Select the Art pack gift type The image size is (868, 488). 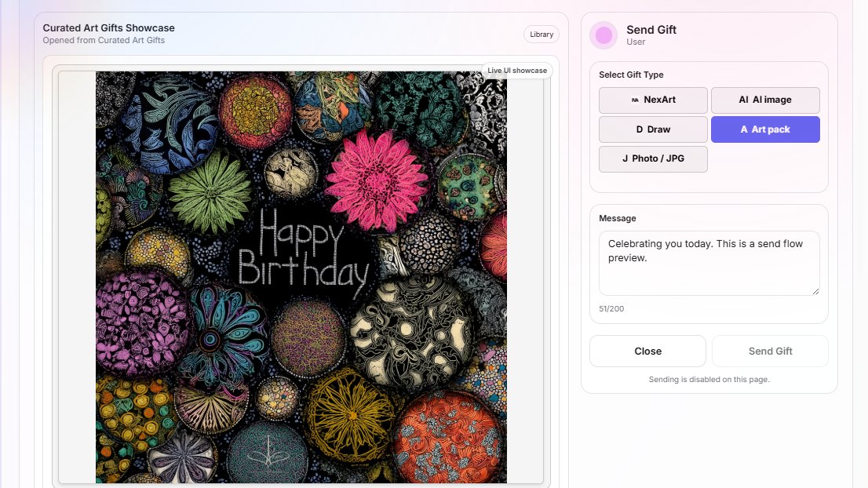tap(765, 129)
